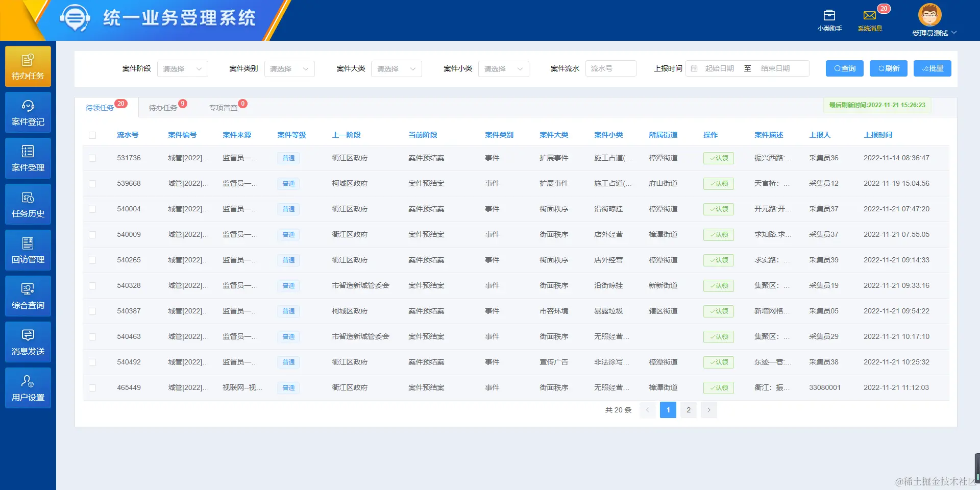
Task: Check the row for 流水号 540387
Action: pos(92,311)
